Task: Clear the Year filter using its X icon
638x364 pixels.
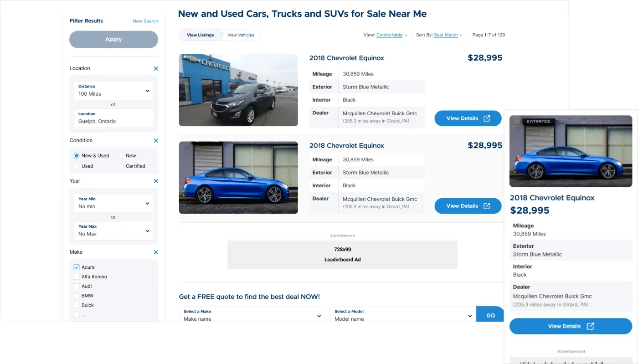Action: tap(155, 181)
